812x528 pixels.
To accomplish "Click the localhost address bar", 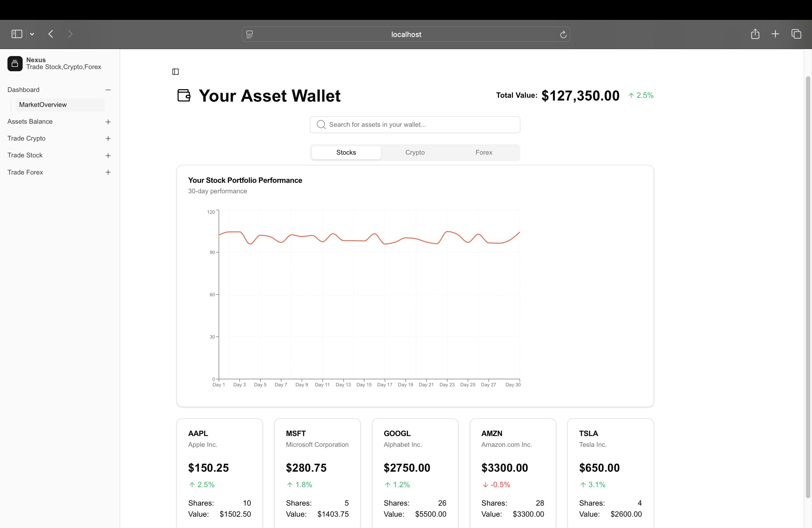I will tap(406, 35).
